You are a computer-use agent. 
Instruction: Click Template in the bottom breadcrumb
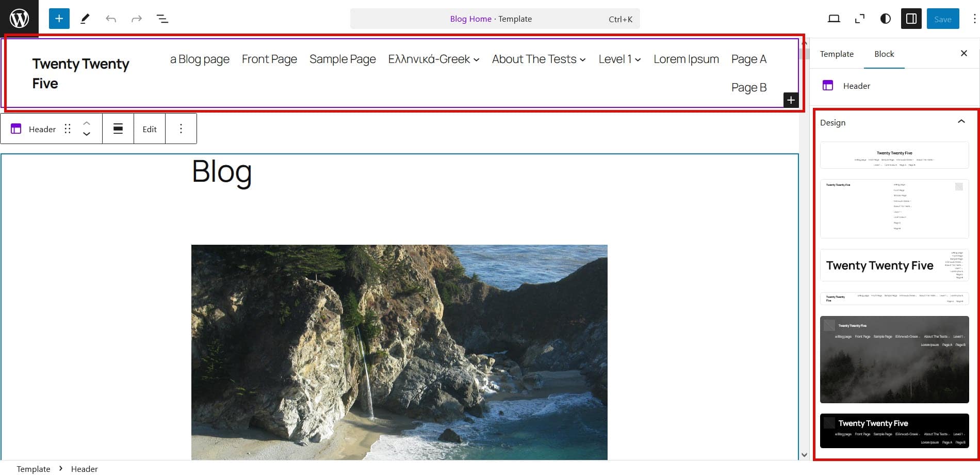tap(34, 469)
